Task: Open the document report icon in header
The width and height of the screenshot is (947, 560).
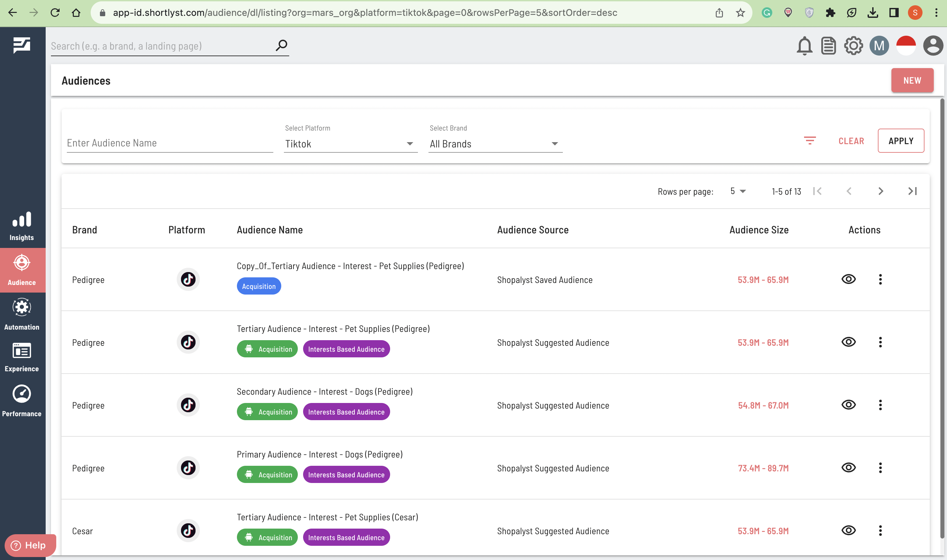Action: 829,46
